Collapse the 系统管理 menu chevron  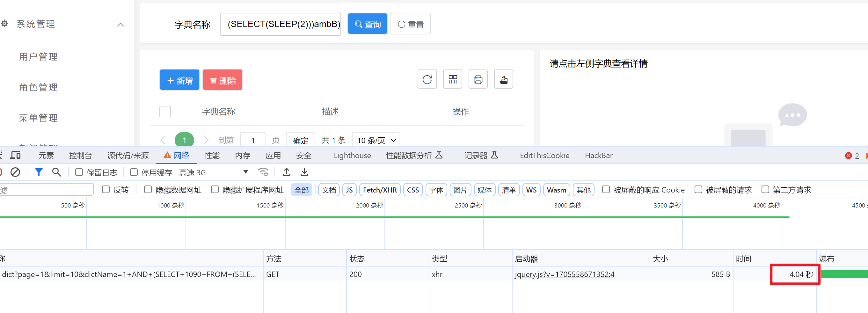point(120,25)
